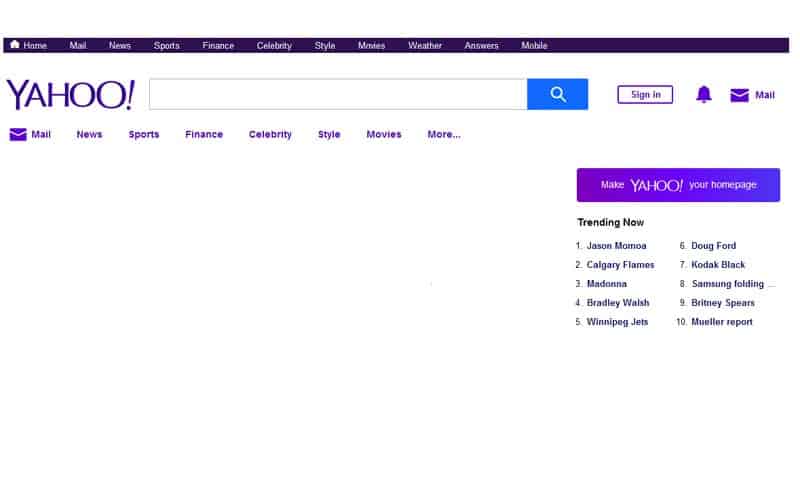The width and height of the screenshot is (800, 500).
Task: Select Finance in purple nav row
Action: [x=204, y=134]
